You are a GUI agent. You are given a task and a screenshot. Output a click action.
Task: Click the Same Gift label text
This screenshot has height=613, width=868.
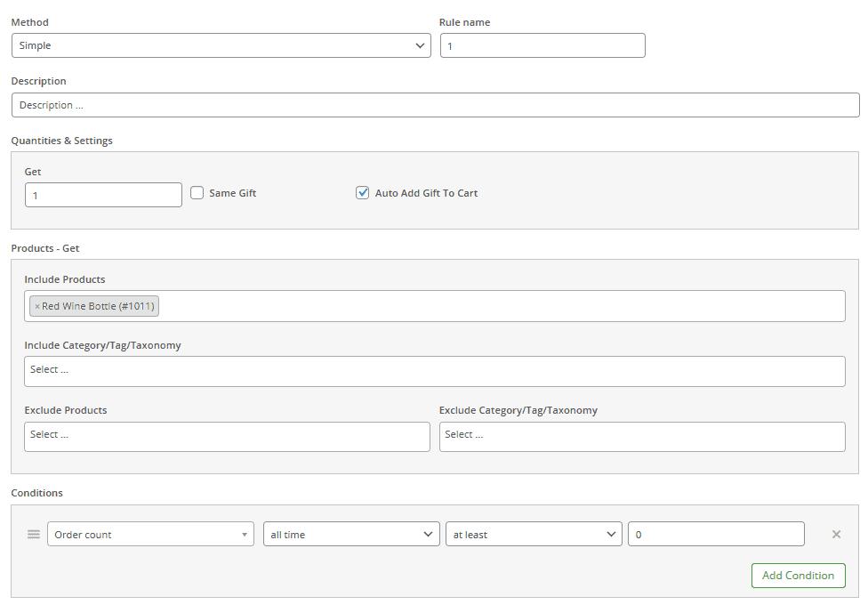point(233,193)
